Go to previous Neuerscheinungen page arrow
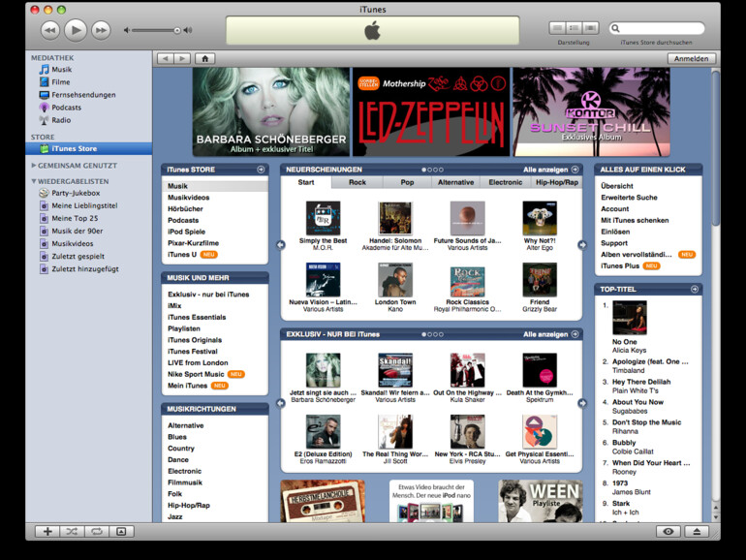This screenshot has height=560, width=746. pos(281,244)
